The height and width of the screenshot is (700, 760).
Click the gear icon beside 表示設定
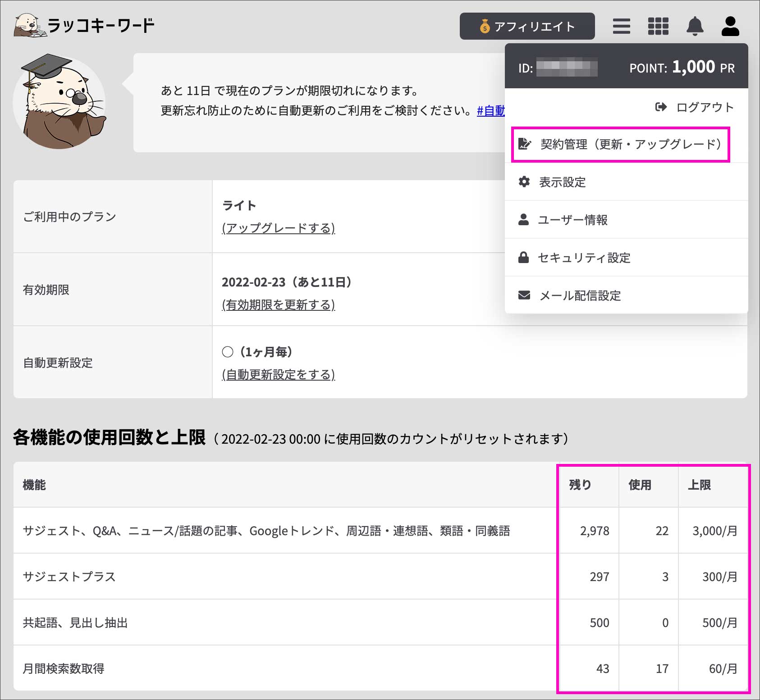click(524, 182)
